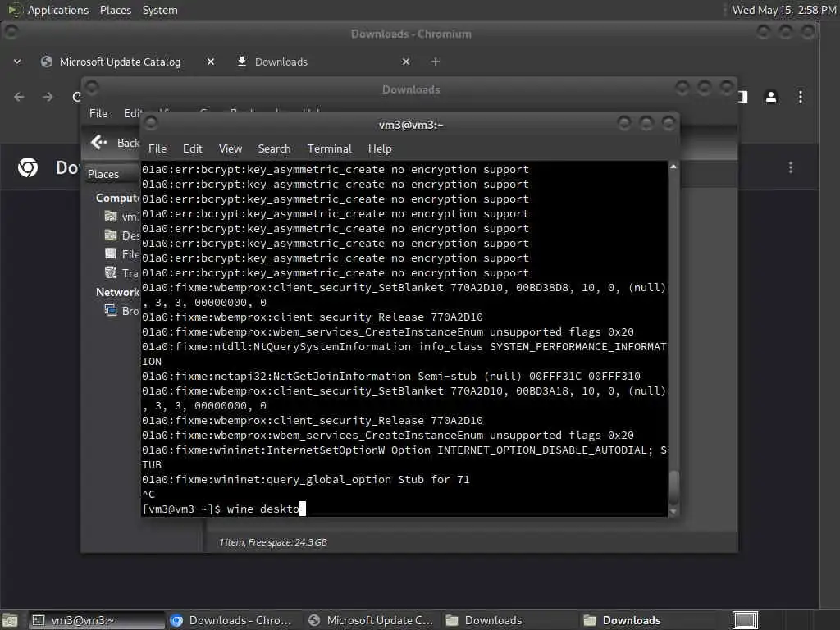This screenshot has height=630, width=840.
Task: Switch to vm3@vm3 terminal taskbar button
Action: point(97,620)
